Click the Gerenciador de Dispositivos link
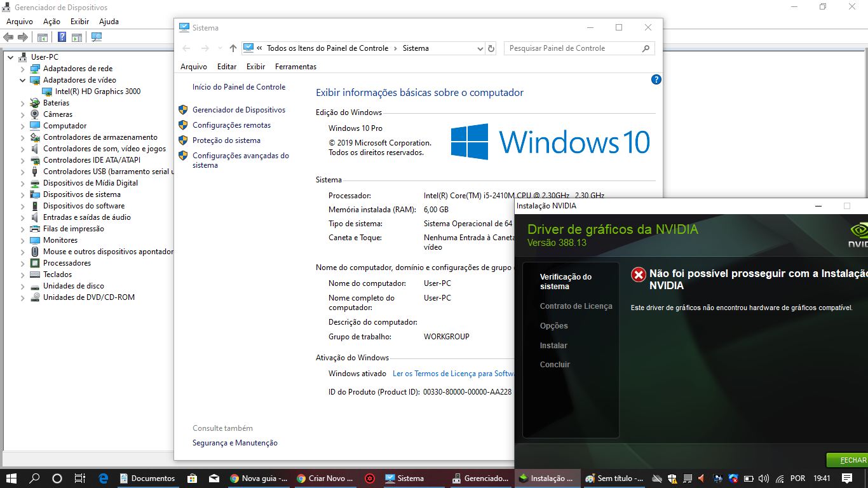The image size is (868, 488). click(x=239, y=110)
